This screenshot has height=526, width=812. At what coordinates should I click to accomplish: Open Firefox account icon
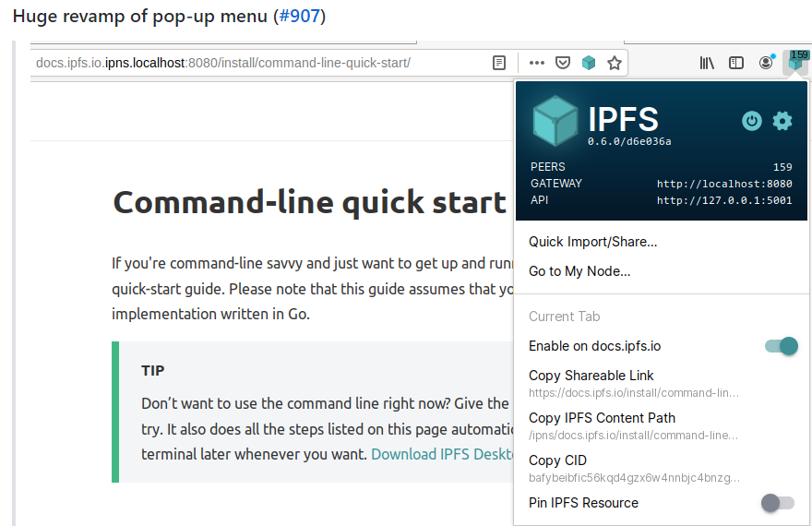(x=766, y=63)
